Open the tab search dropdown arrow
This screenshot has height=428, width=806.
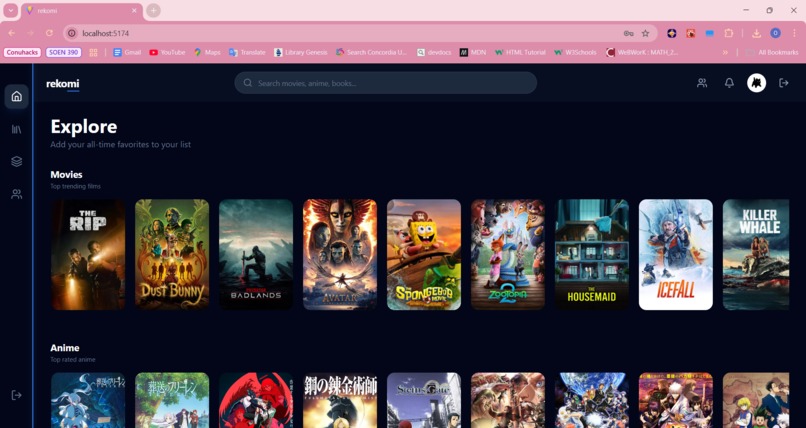click(x=11, y=10)
